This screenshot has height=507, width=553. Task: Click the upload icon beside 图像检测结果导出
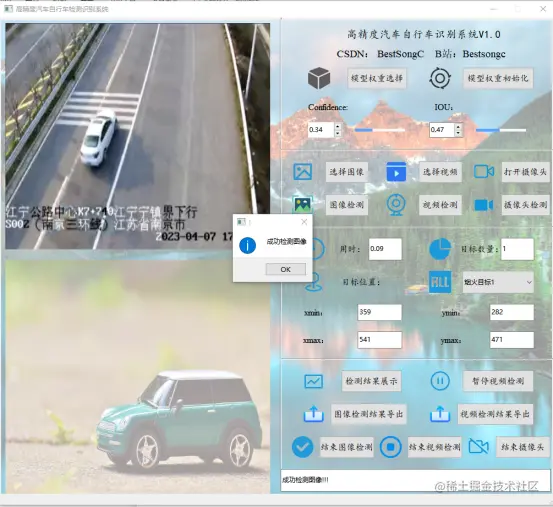click(x=314, y=414)
